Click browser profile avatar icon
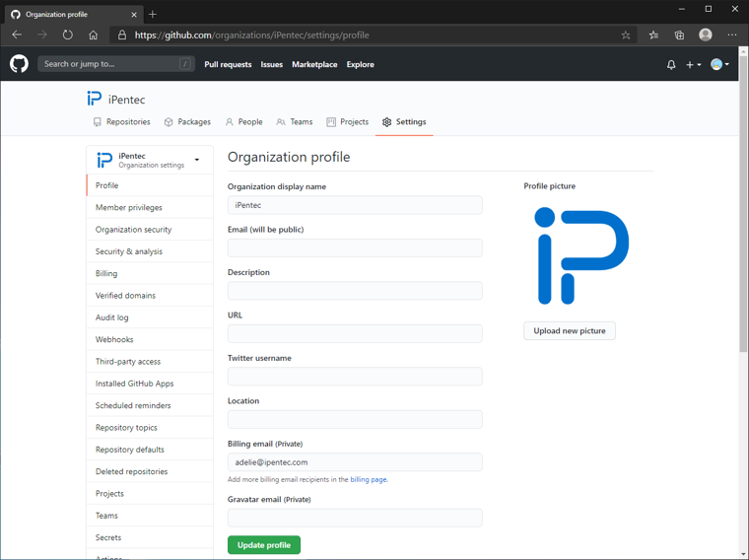The height and width of the screenshot is (560, 749). pyautogui.click(x=705, y=35)
